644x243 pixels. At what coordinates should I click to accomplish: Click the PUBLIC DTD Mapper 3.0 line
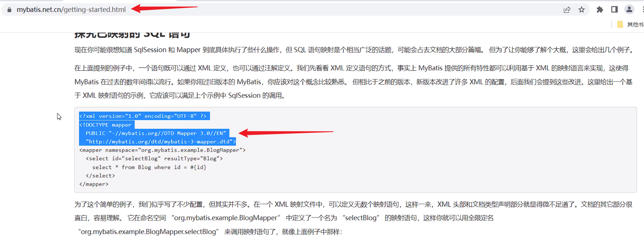tap(156, 133)
